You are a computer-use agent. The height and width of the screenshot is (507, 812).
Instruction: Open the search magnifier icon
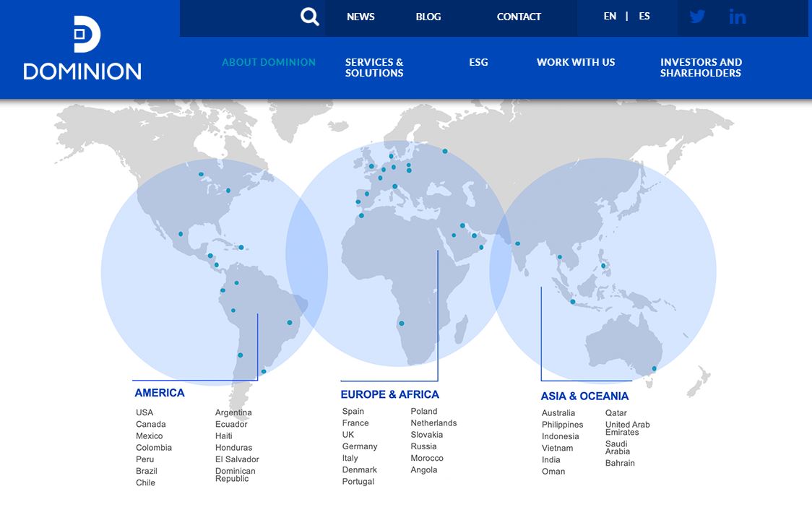tap(310, 17)
